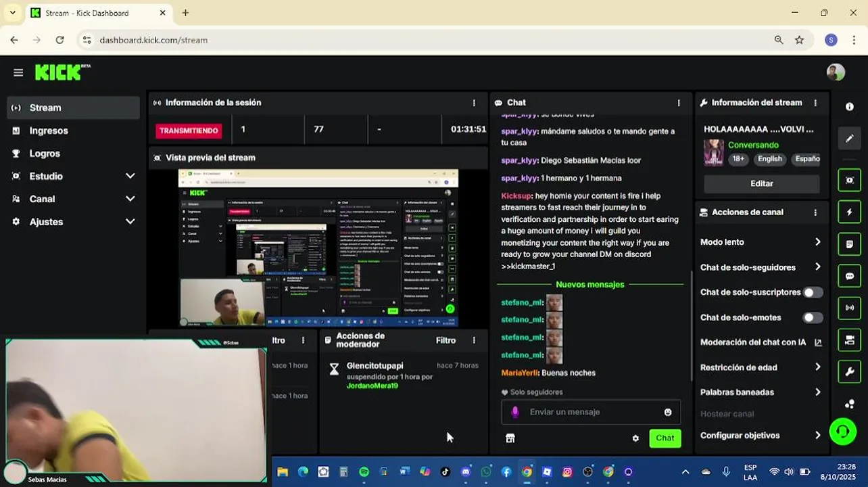Screen dimensions: 868x487
Task: Open Restricción de edad options
Action: 761,367
